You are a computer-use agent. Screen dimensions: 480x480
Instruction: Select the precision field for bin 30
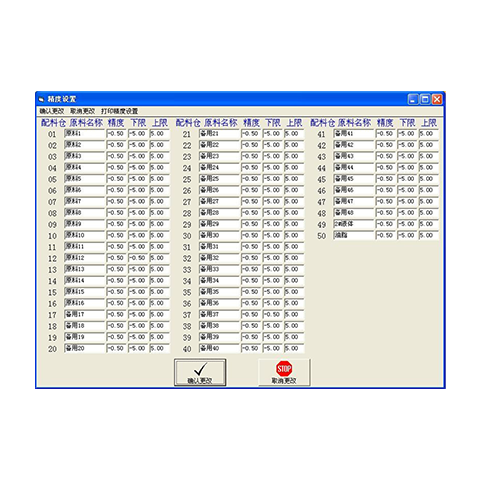(x=251, y=235)
